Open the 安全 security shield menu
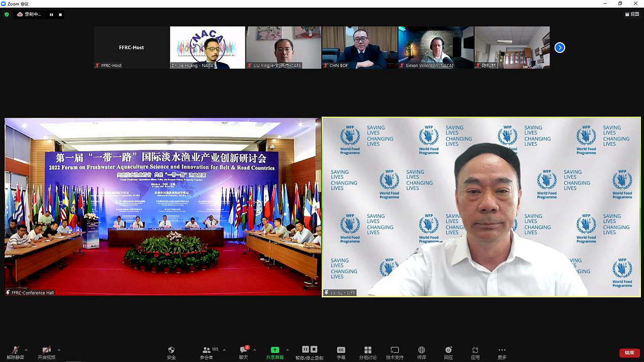Viewport: 644px width, 362px height. tap(171, 353)
